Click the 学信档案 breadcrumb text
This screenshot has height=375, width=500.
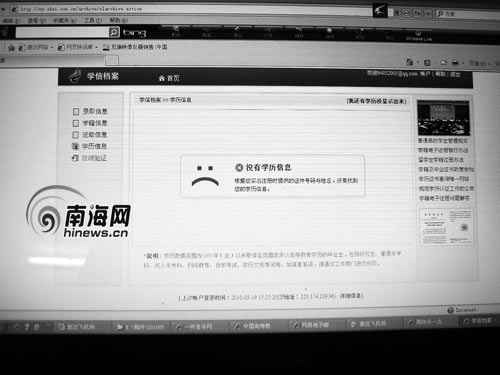pyautogui.click(x=150, y=100)
